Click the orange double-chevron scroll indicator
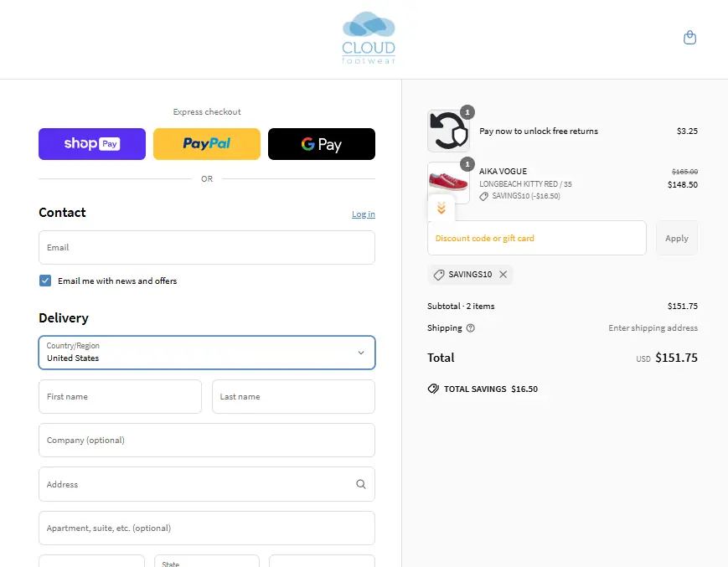 (x=441, y=209)
